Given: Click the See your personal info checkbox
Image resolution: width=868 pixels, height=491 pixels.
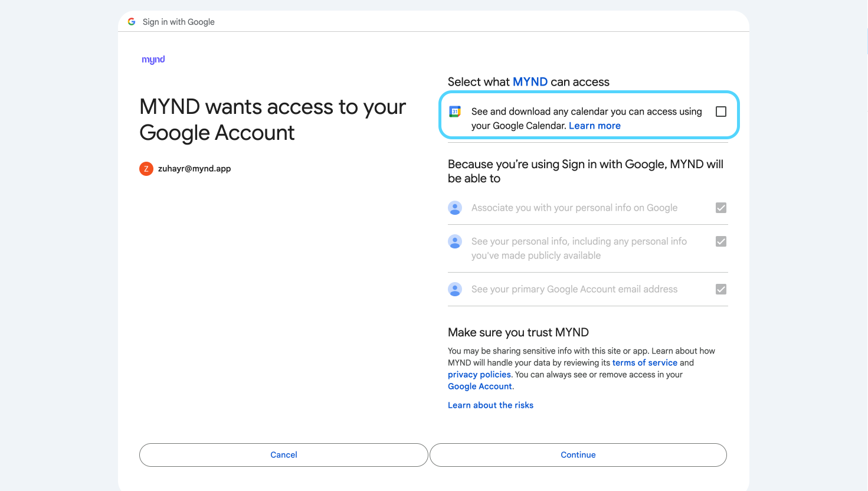Looking at the screenshot, I should [x=721, y=241].
